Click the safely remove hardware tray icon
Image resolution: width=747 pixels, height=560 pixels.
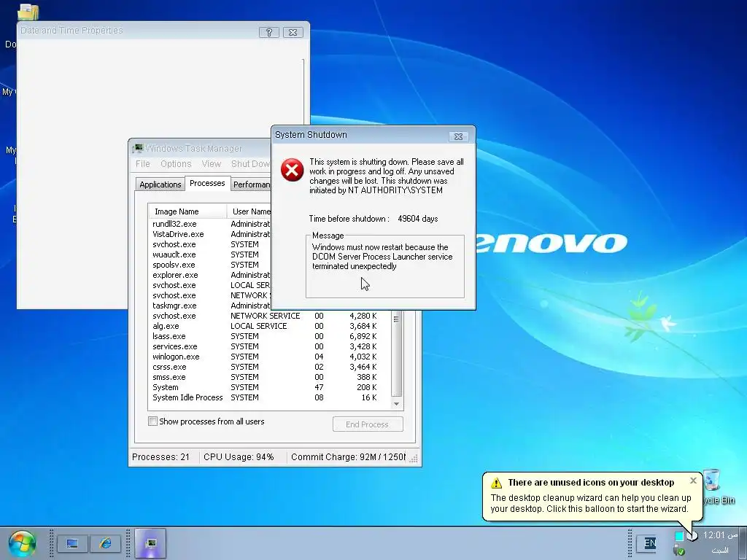point(679,551)
